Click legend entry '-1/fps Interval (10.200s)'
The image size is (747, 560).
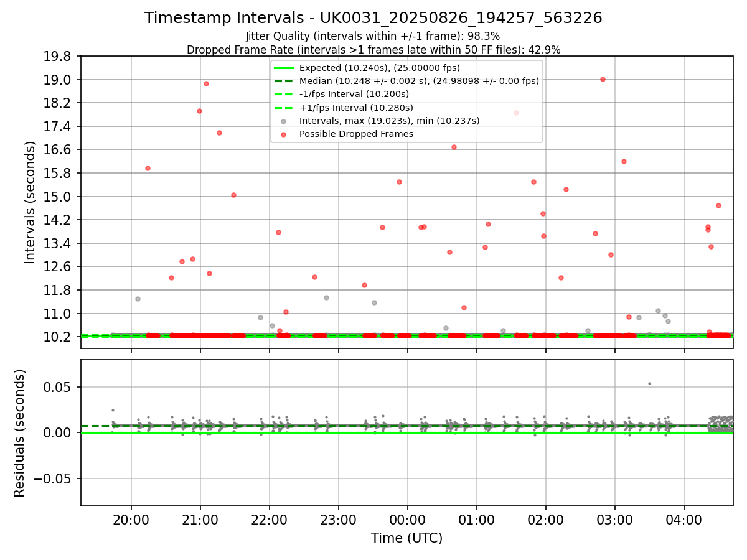coord(354,94)
